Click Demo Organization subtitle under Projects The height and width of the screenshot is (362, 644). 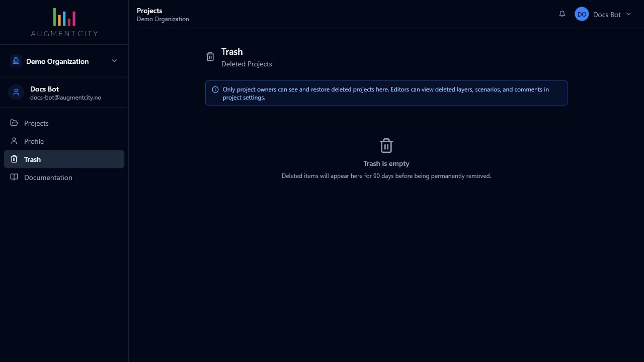(163, 19)
